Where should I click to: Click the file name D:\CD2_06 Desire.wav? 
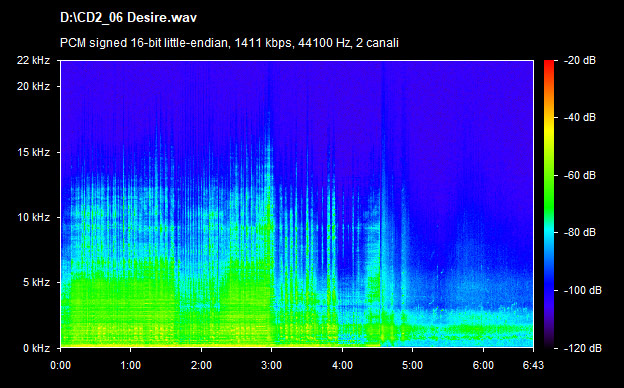(x=128, y=18)
